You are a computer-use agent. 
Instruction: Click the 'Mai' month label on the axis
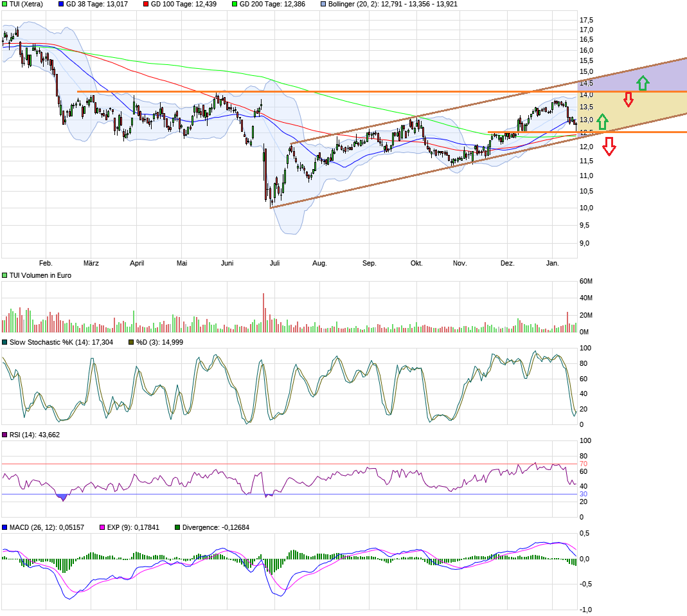click(182, 263)
